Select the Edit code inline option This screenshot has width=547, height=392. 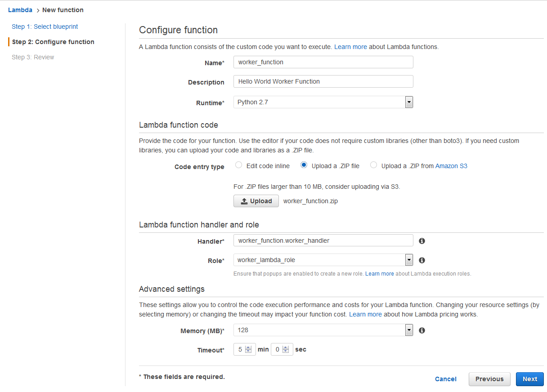[x=239, y=165]
